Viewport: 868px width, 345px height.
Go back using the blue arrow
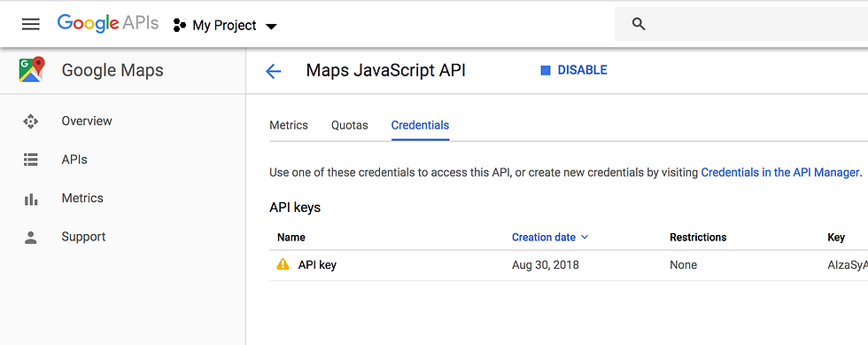point(274,71)
